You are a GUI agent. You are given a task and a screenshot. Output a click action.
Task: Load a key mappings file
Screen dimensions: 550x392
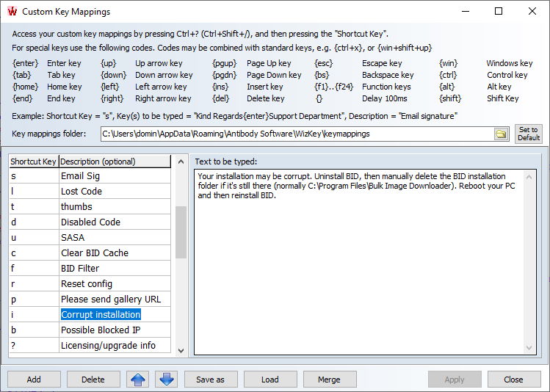pyautogui.click(x=269, y=380)
